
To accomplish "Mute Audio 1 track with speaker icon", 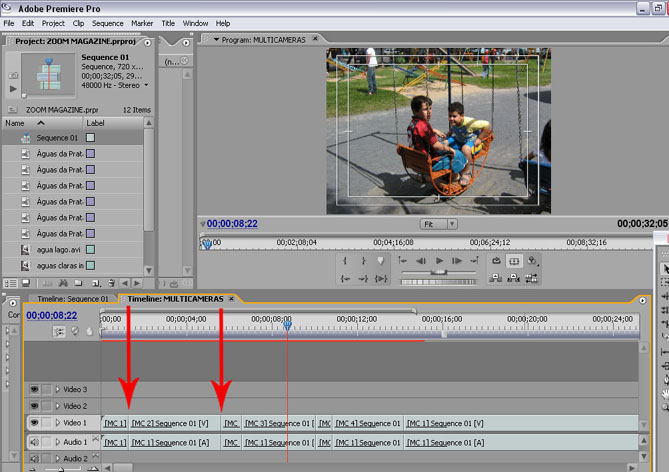I will 34,442.
